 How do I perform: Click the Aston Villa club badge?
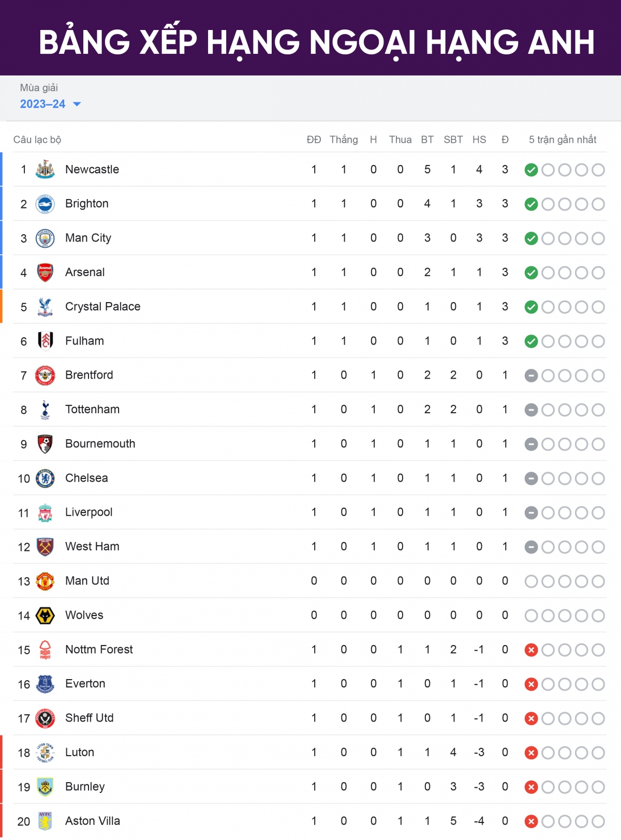point(45,821)
